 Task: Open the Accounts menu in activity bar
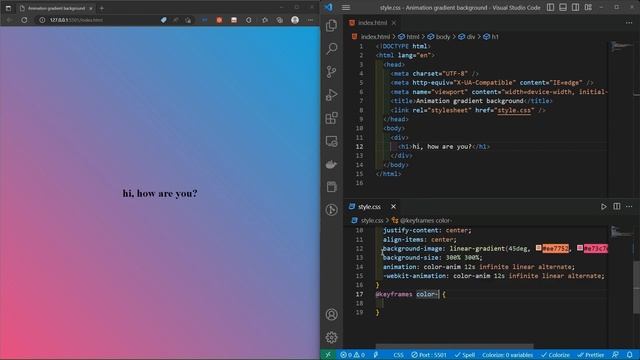click(331, 314)
